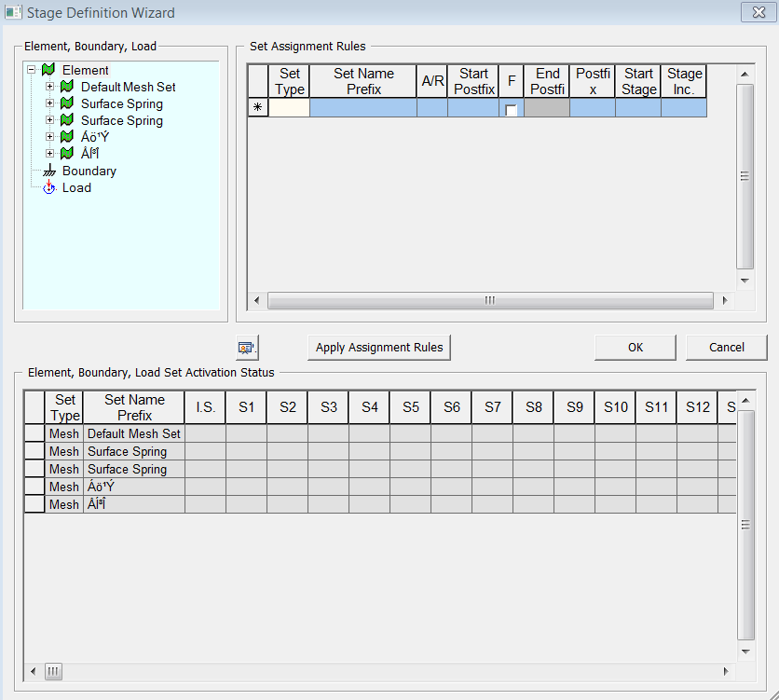This screenshot has height=700, width=779.
Task: Click the Cancel button
Action: [726, 348]
